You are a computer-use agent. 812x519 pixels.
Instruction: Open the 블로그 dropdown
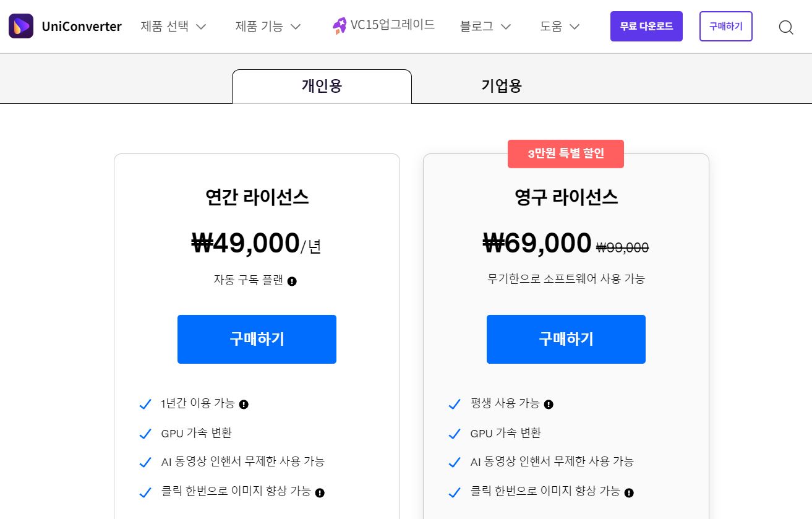pyautogui.click(x=485, y=26)
